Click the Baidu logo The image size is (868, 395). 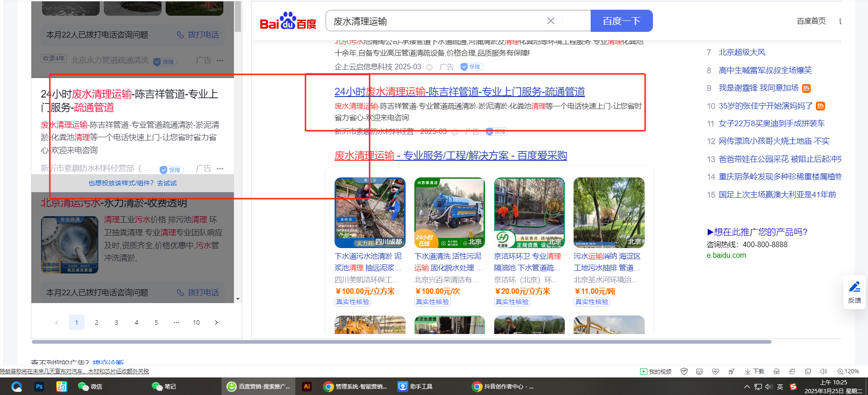click(x=288, y=21)
